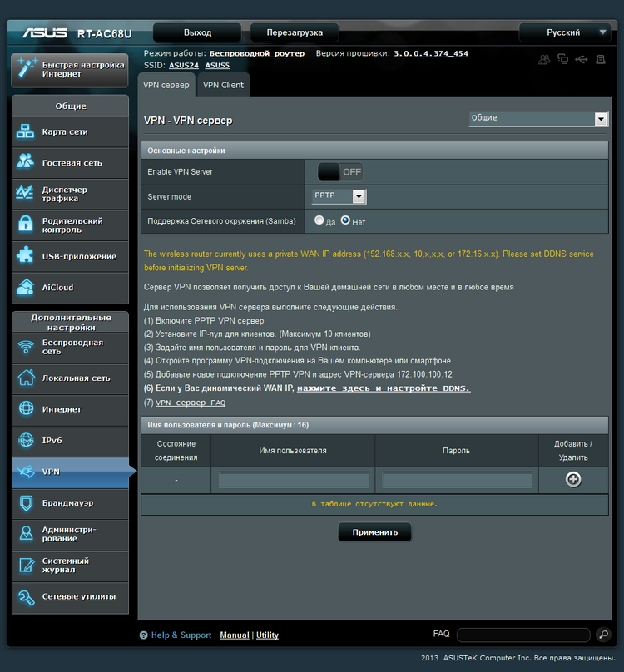The width and height of the screenshot is (624, 672).
Task: Open the AiCloud sidebar icon
Action: click(26, 288)
